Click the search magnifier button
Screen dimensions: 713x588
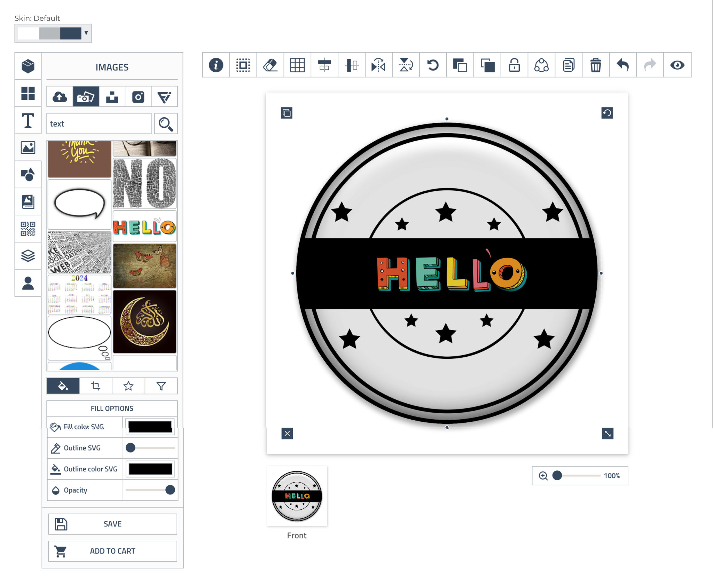coord(166,124)
